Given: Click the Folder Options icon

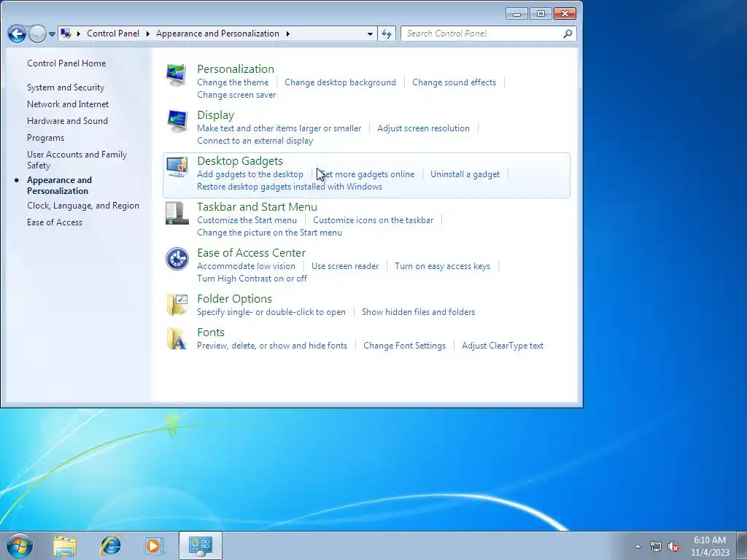Looking at the screenshot, I should coord(177,305).
